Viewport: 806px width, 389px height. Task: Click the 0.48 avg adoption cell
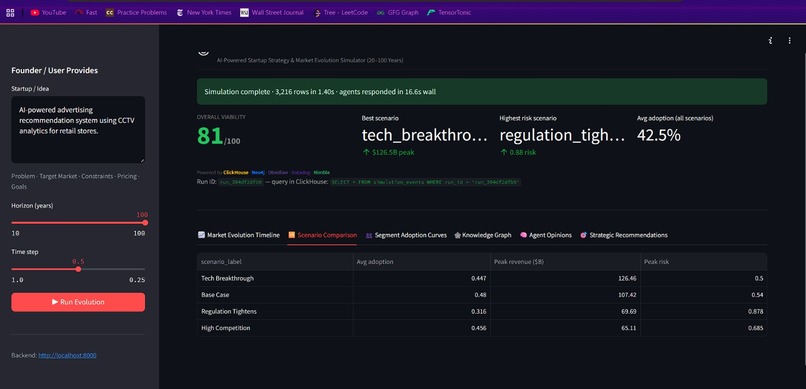pos(422,295)
